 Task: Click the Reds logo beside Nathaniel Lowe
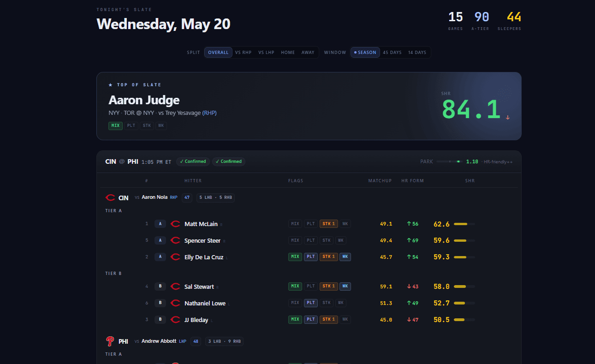(x=175, y=303)
